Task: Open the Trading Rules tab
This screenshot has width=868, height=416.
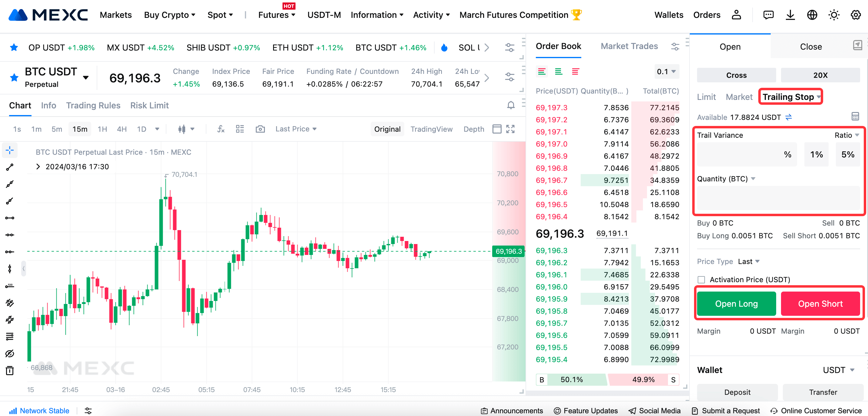Action: 93,105
